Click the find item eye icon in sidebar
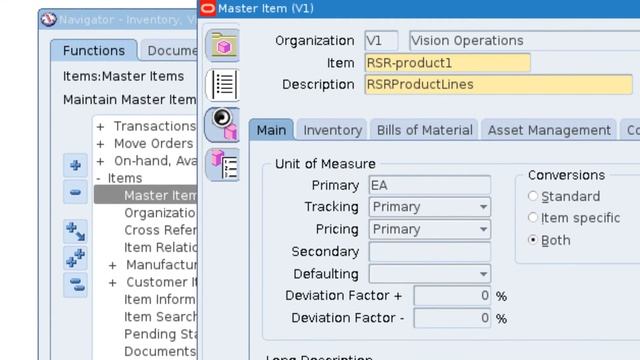Screen dimensions: 640x360 pyautogui.click(x=222, y=124)
